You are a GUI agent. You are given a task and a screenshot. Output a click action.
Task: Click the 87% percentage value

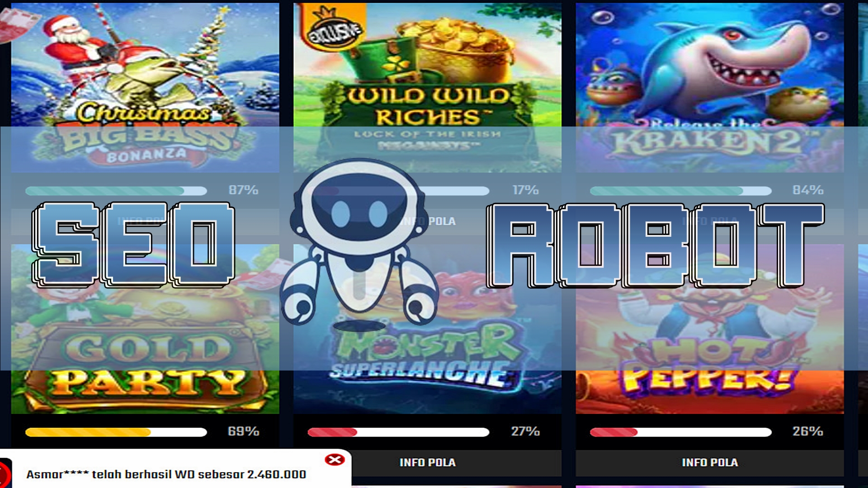pyautogui.click(x=244, y=190)
